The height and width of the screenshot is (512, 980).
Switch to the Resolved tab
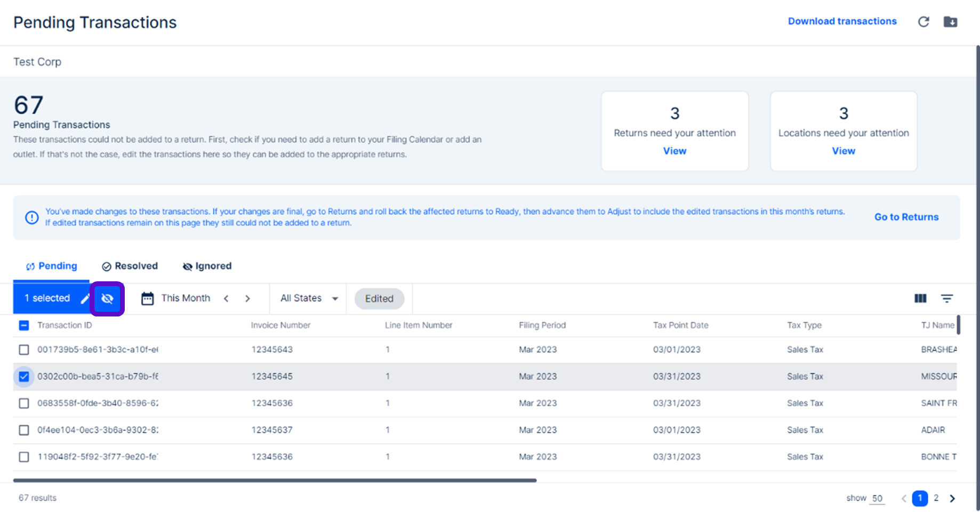130,266
